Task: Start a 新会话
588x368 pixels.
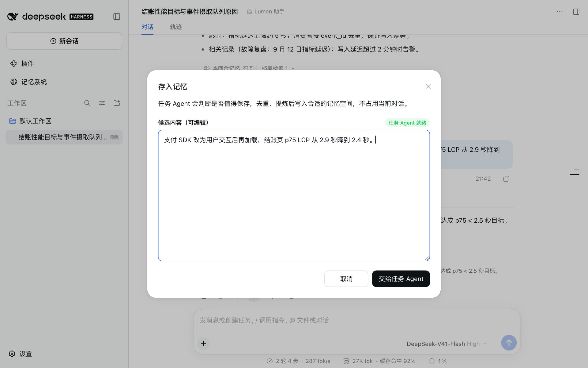Action: pyautogui.click(x=64, y=41)
